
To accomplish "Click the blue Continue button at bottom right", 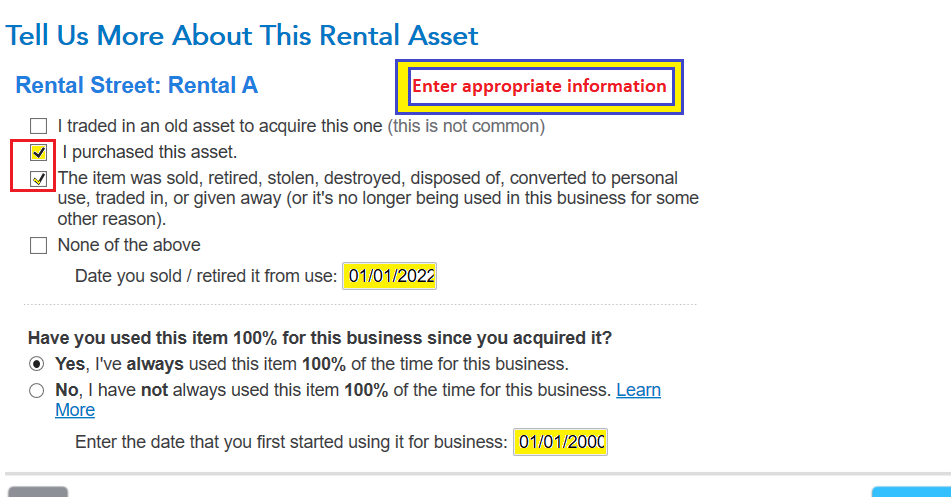I will 911,492.
